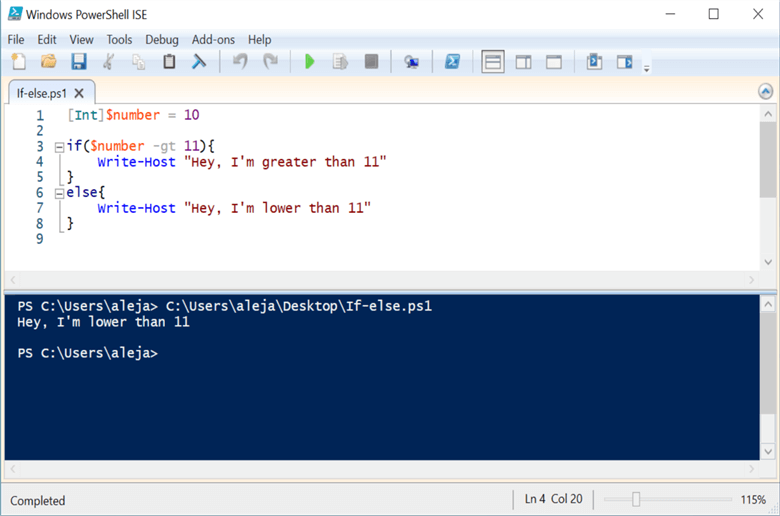Show script pane maximized layout icon
The image size is (780, 516).
pyautogui.click(x=554, y=62)
